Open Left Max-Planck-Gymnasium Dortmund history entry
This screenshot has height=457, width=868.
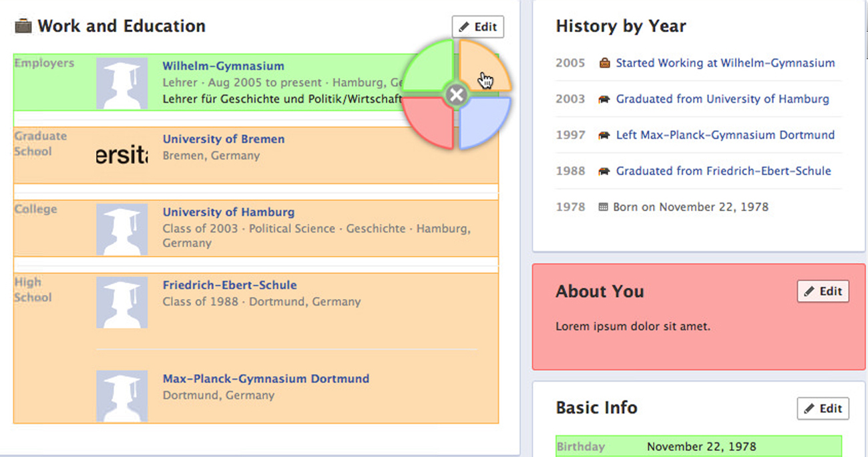click(725, 135)
